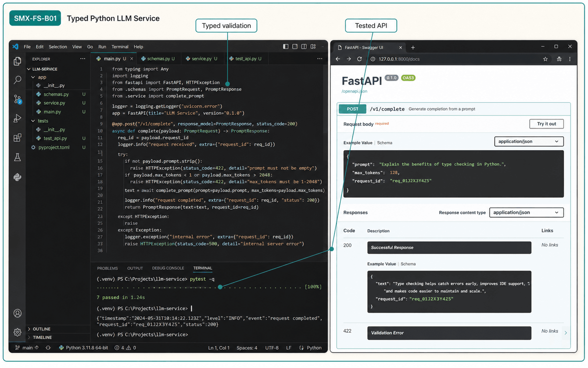Open a new browser tab with plus icon
Screen dimensions: 588x368
tap(413, 47)
